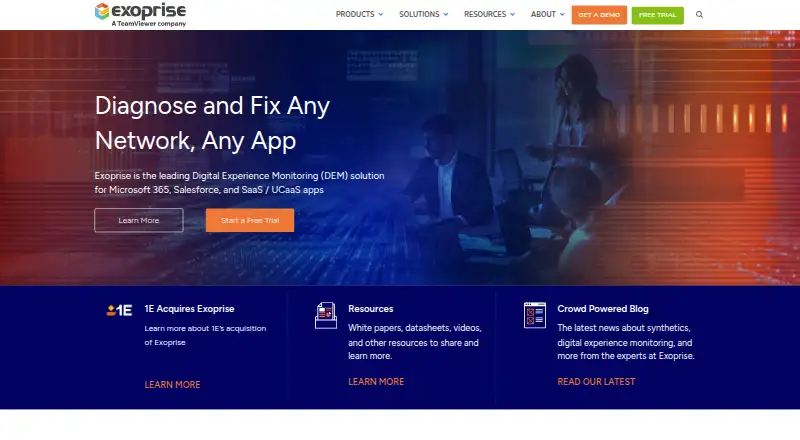Open the About menu item
This screenshot has width=800, height=440.
click(543, 14)
